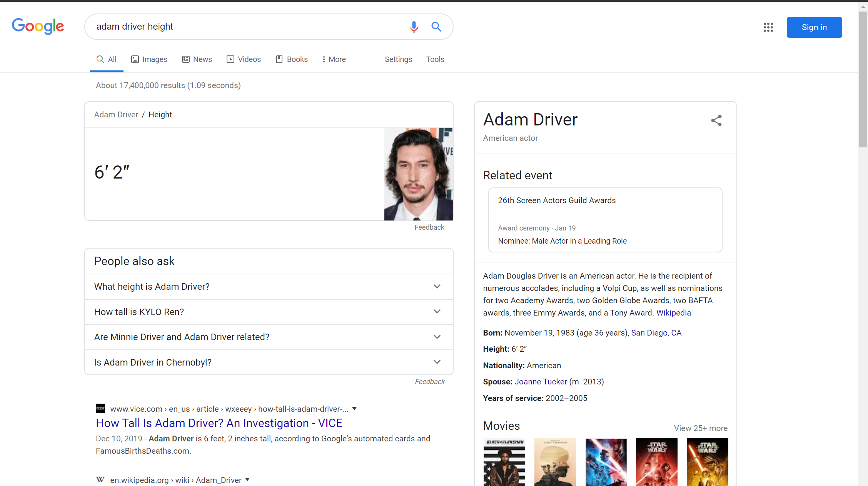868x486 pixels.
Task: Click the en.wikipedia.org result URL breadcrumb
Action: click(176, 480)
